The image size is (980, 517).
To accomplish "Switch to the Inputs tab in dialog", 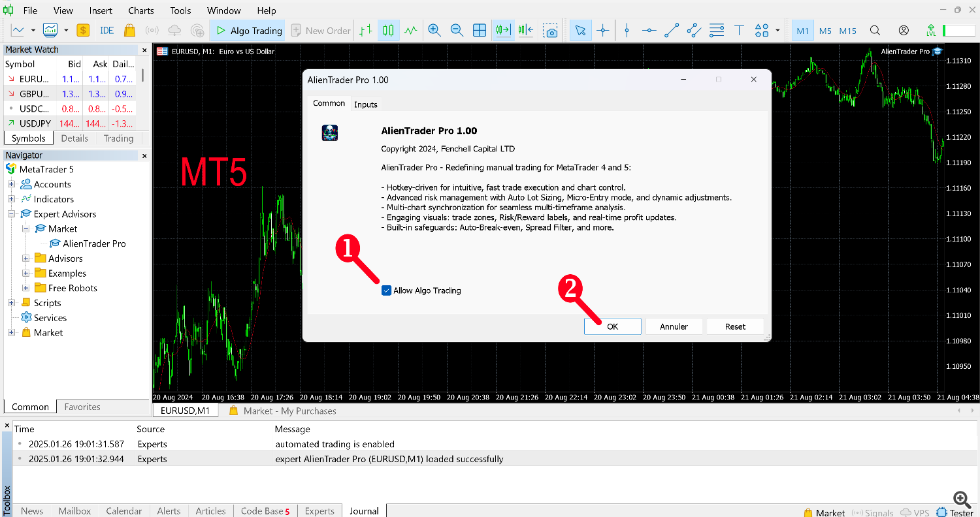I will click(x=366, y=104).
